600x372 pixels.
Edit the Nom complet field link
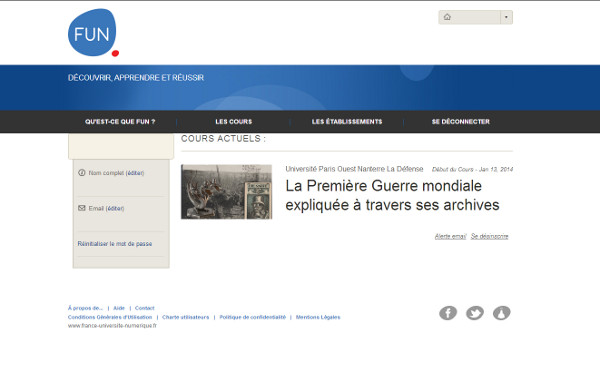(135, 173)
